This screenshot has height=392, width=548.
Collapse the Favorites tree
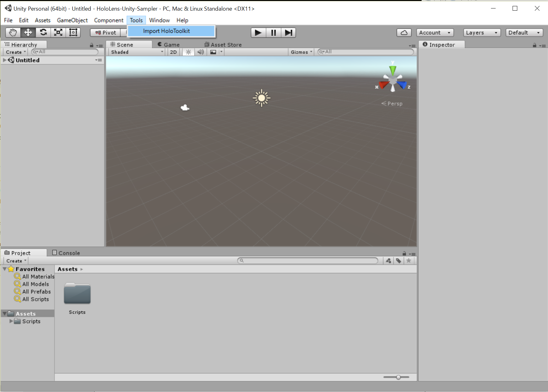click(5, 269)
